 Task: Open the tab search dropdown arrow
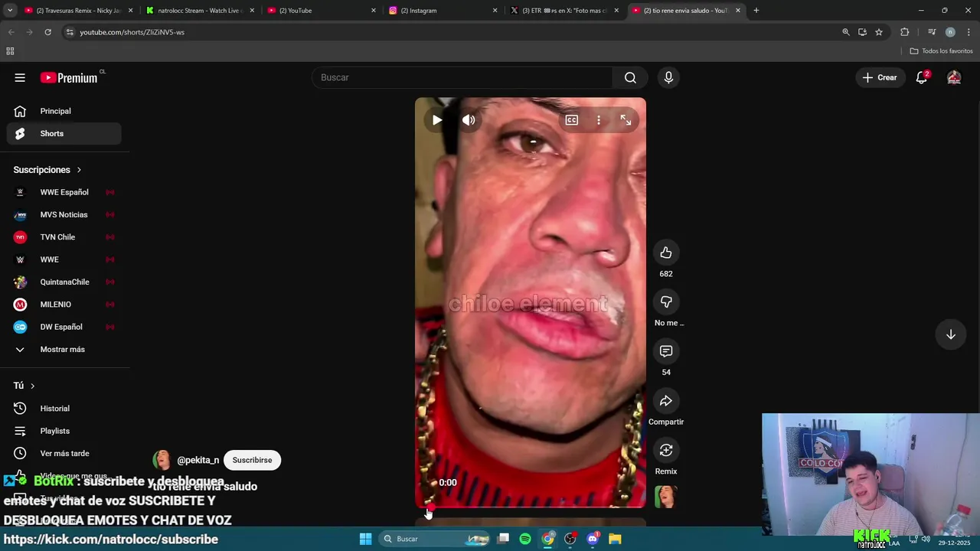(9, 11)
